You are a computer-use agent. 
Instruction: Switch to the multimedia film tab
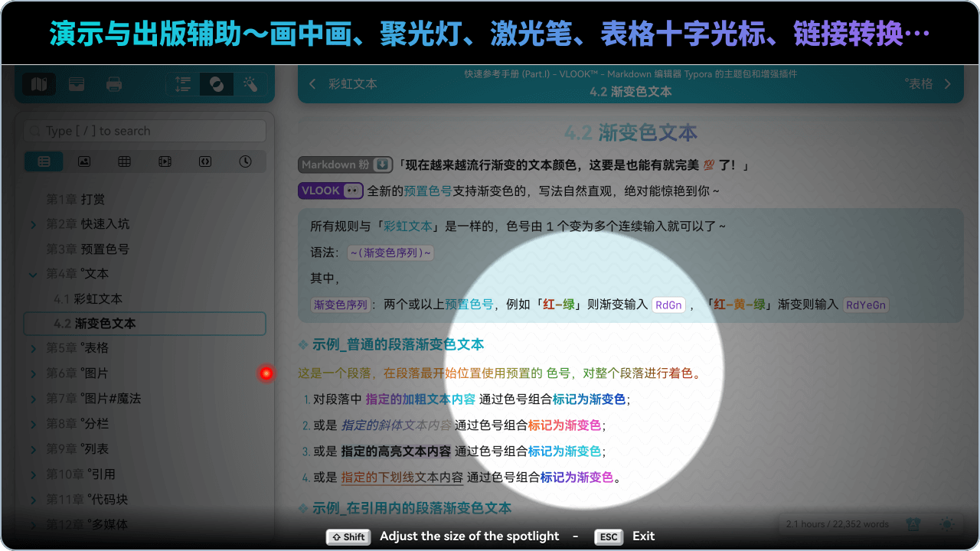[x=165, y=161]
